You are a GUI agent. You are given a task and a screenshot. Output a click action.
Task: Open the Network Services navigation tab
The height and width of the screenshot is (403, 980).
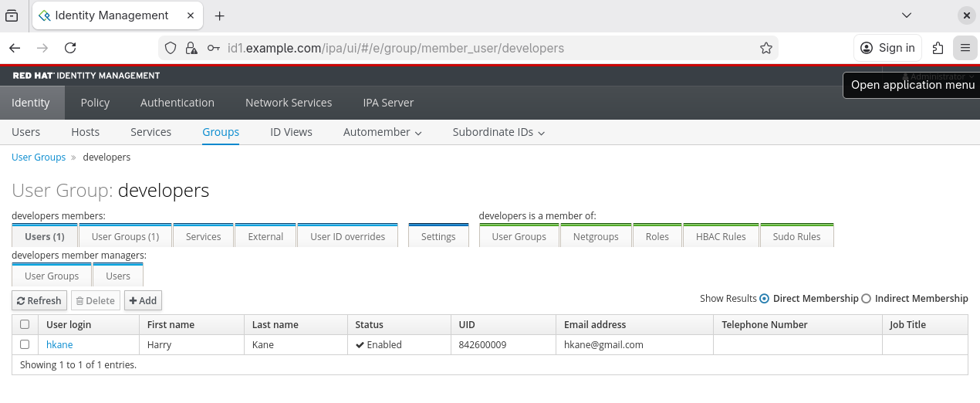pos(289,103)
